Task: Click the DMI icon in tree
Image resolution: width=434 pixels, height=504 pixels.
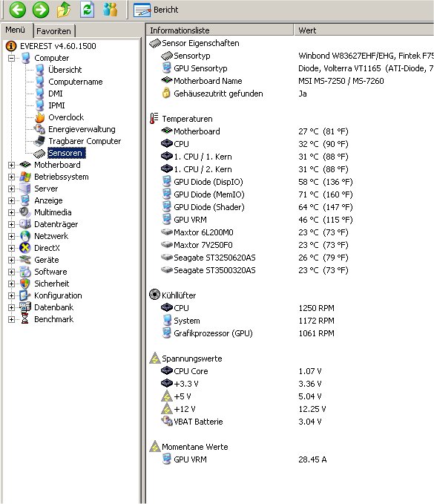Action: pyautogui.click(x=40, y=94)
